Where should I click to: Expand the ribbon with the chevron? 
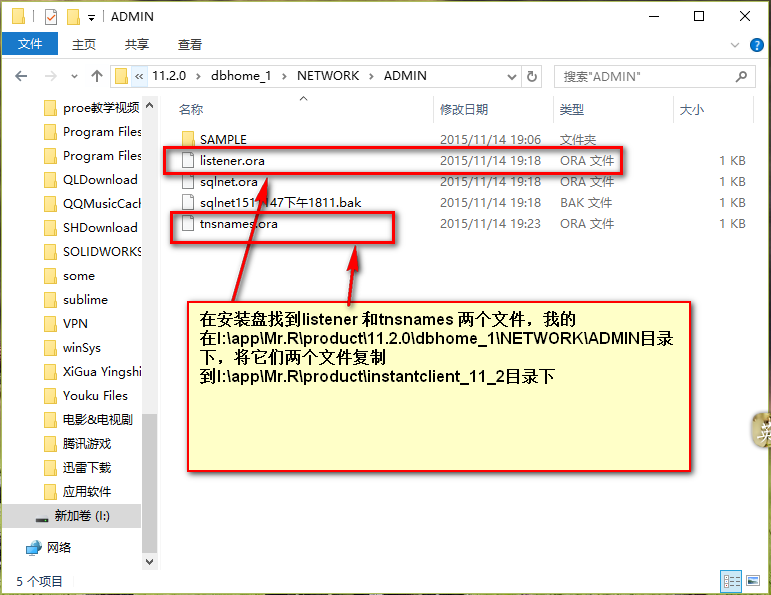point(735,45)
